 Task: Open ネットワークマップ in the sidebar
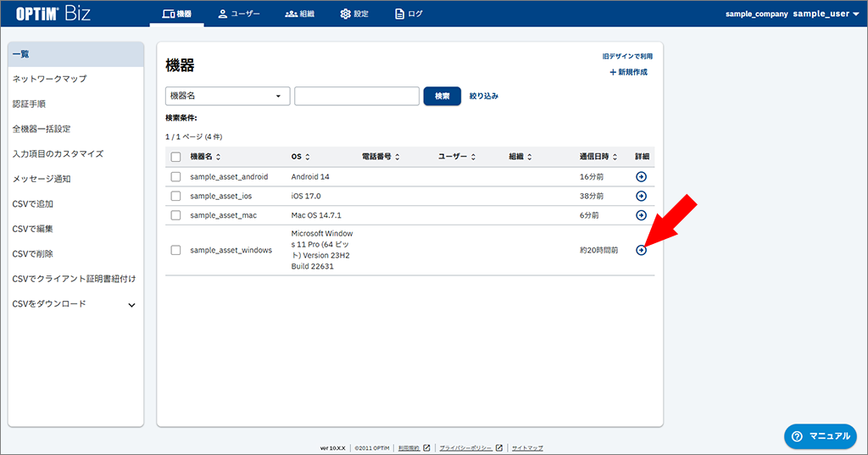[x=49, y=79]
